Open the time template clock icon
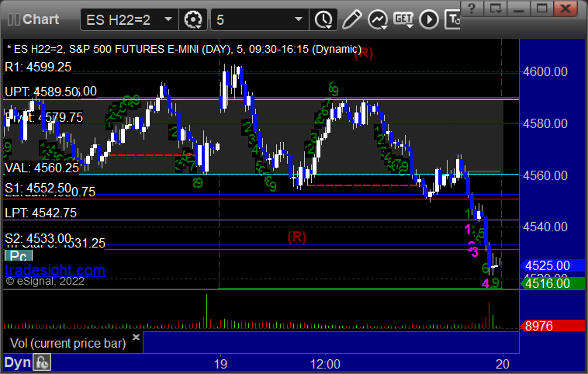The image size is (588, 374). coord(323,19)
